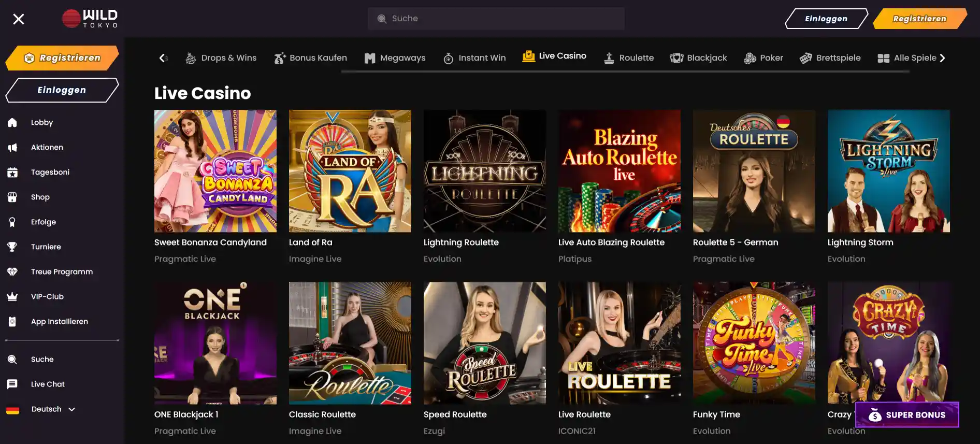Click the Suche search field in header

click(x=496, y=19)
